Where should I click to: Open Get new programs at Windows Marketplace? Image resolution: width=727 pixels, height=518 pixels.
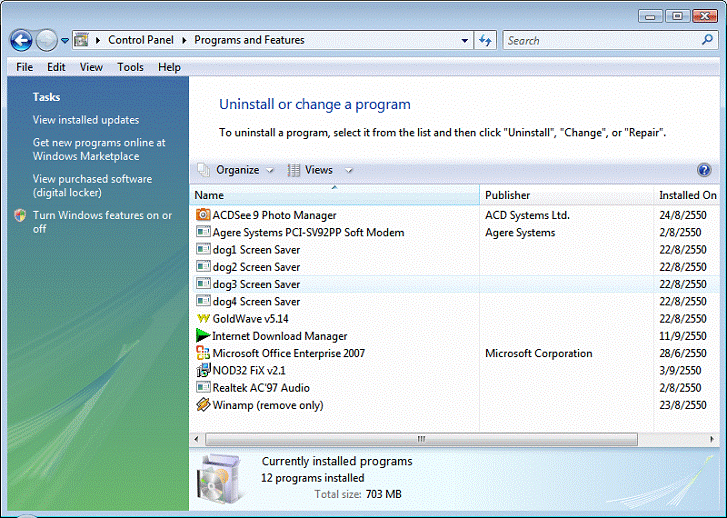click(x=99, y=149)
